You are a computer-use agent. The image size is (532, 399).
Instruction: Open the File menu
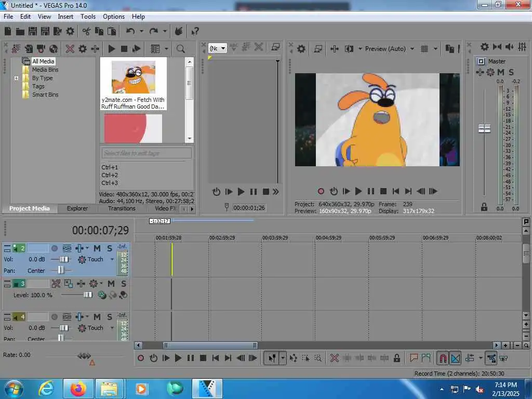tap(8, 17)
